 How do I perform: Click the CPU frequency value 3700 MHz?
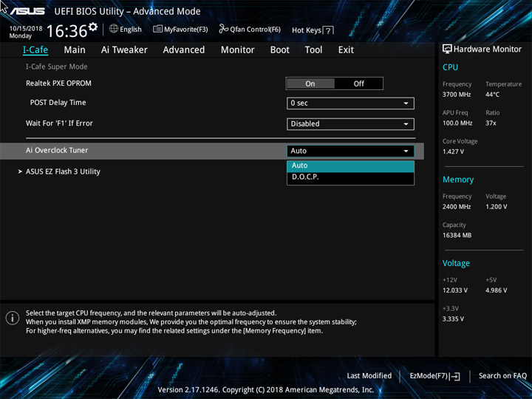tap(457, 95)
